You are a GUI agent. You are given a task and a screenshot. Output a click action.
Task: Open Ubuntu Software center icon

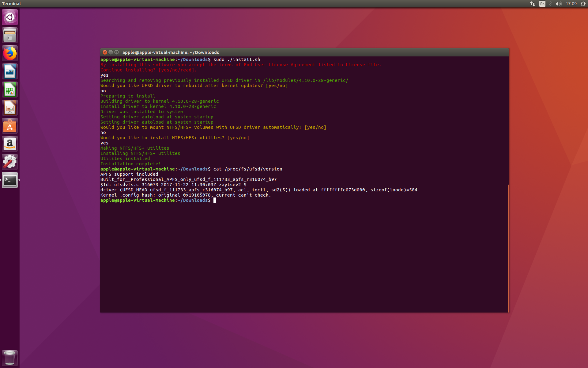coord(10,126)
